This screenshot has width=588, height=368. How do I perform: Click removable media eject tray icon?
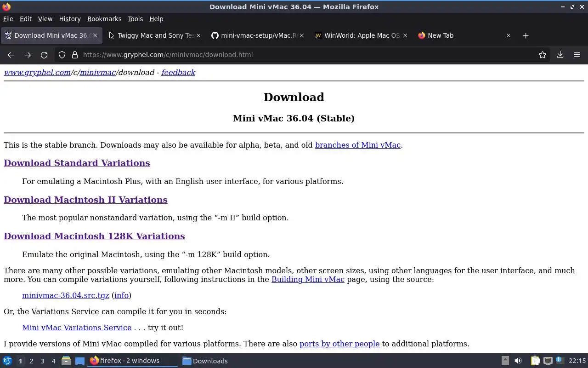point(505,361)
